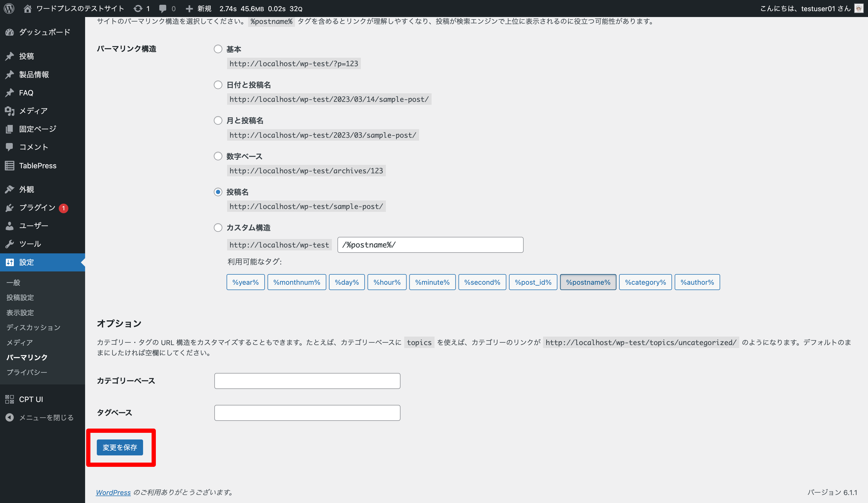Click the ツール wrench icon

10,244
